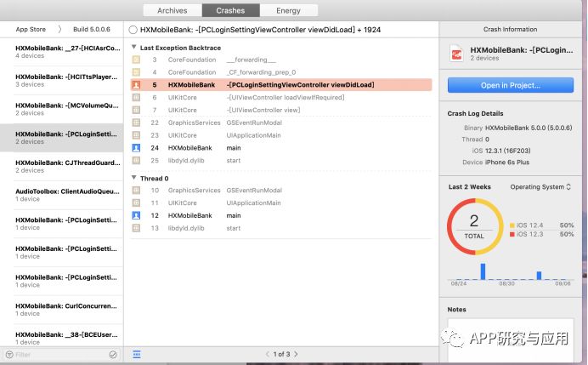Viewport: 588px width, 365px height.
Task: Click Build 5.0.0.6 breadcrumb item
Action: [92, 29]
